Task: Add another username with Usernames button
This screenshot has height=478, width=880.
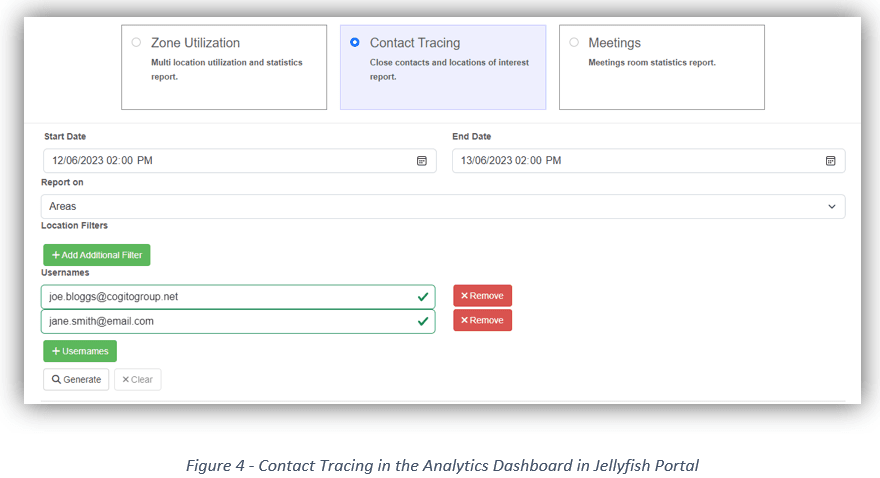Action: tap(80, 351)
